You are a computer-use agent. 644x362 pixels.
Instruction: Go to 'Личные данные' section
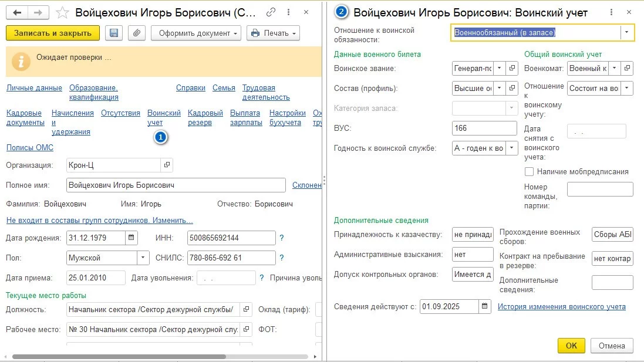coord(34,88)
